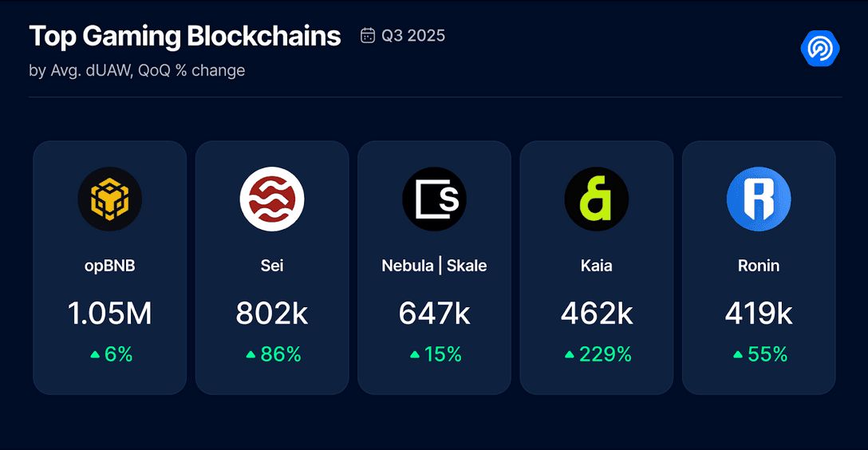Click the DappRadar logo in corner
This screenshot has height=450, width=868.
tap(820, 49)
